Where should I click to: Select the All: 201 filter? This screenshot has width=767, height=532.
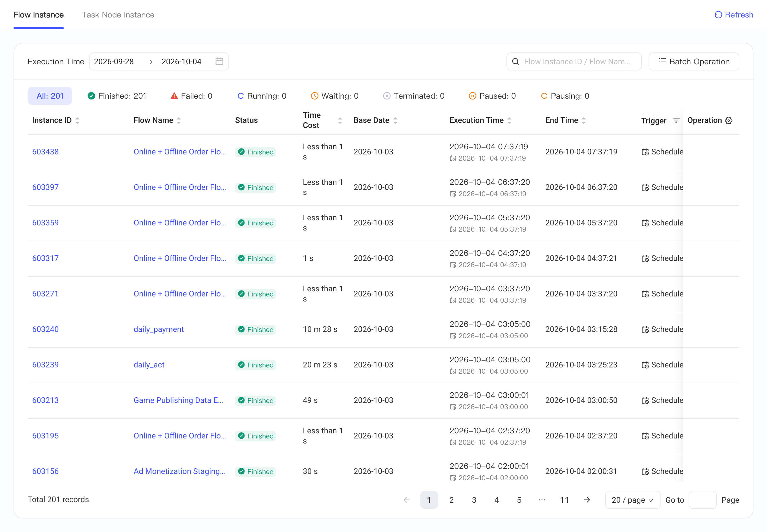(x=50, y=96)
